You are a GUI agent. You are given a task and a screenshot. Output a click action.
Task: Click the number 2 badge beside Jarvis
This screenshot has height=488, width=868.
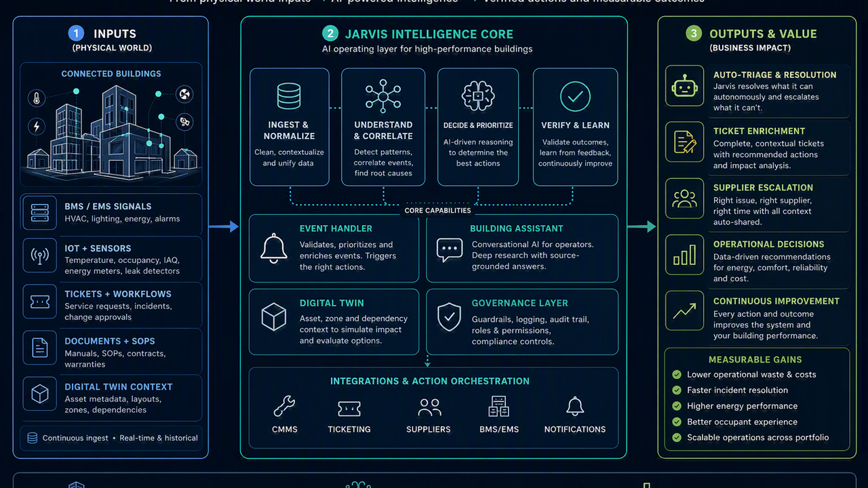[330, 34]
